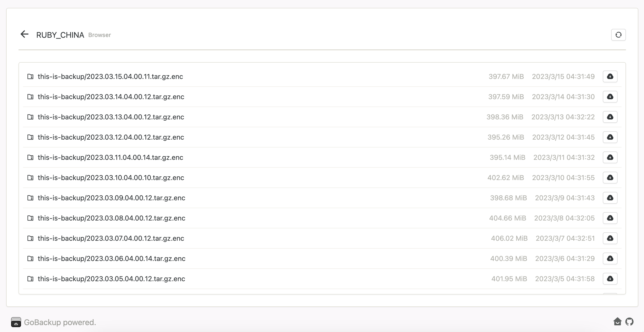
Task: Click file icon of 2023.03.13 backup row
Action: [30, 117]
